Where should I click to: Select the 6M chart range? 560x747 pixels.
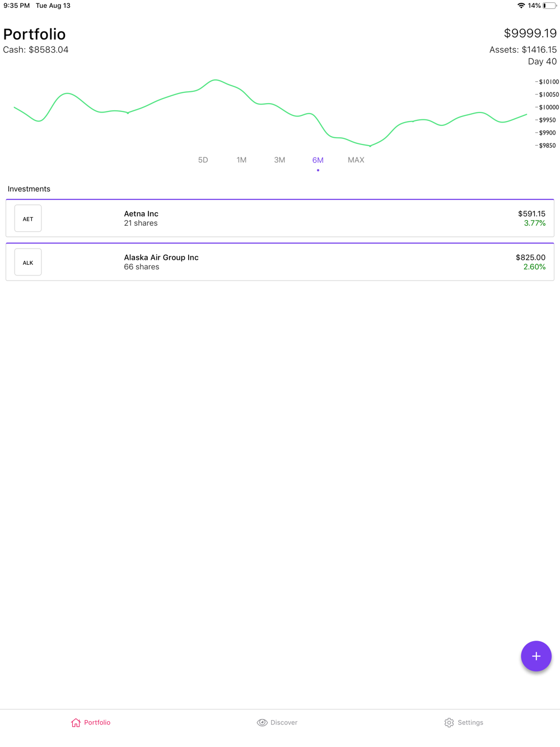(318, 160)
